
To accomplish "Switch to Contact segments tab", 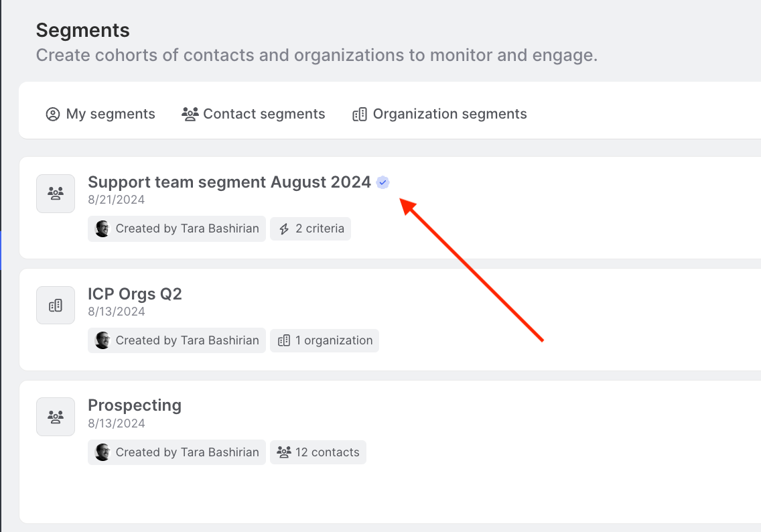I will click(x=253, y=114).
